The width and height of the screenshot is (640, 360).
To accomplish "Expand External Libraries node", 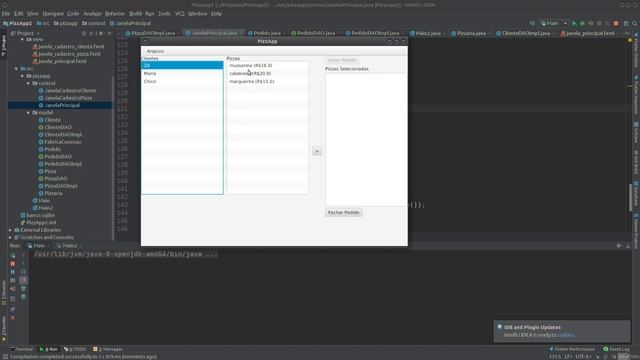I will pyautogui.click(x=10, y=230).
